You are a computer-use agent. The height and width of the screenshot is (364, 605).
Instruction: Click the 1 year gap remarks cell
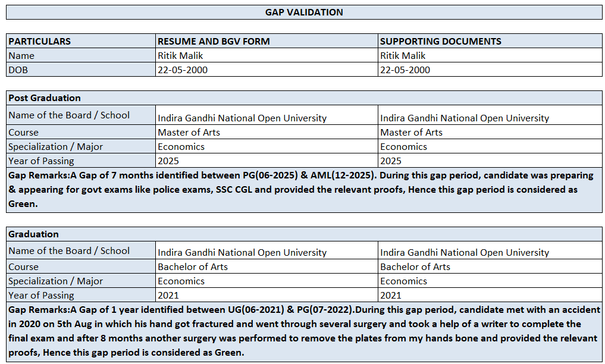(x=303, y=331)
